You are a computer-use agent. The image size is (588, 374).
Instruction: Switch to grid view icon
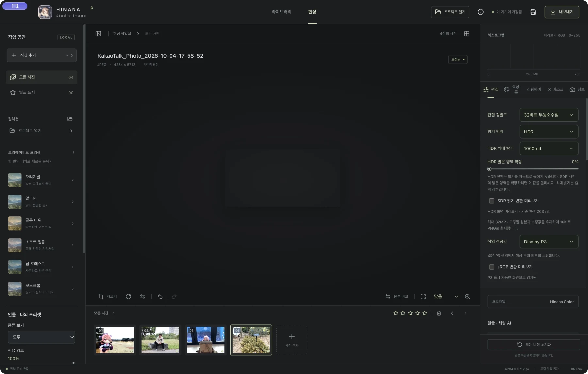pyautogui.click(x=467, y=34)
